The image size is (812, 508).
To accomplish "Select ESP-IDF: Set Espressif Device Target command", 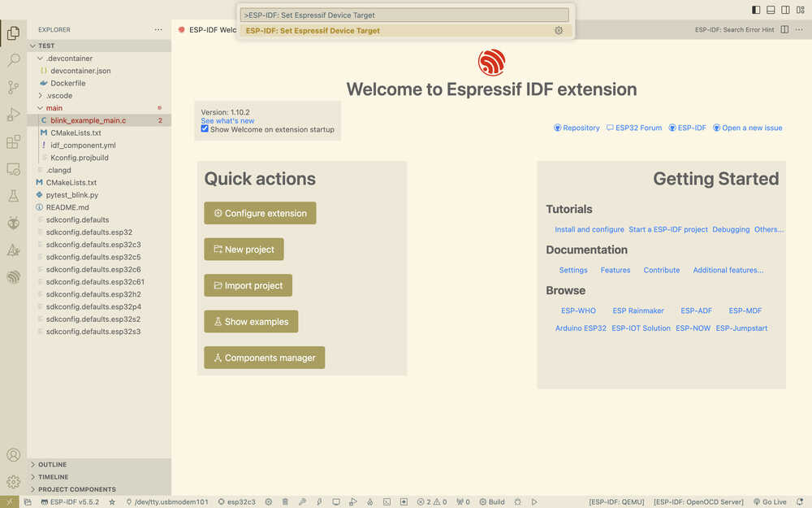I will coord(313,31).
